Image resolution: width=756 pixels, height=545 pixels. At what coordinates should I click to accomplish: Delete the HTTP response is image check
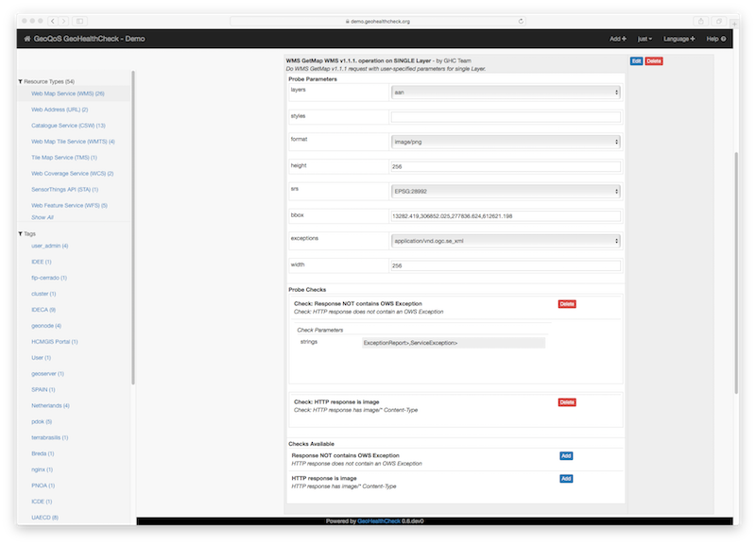pos(566,402)
